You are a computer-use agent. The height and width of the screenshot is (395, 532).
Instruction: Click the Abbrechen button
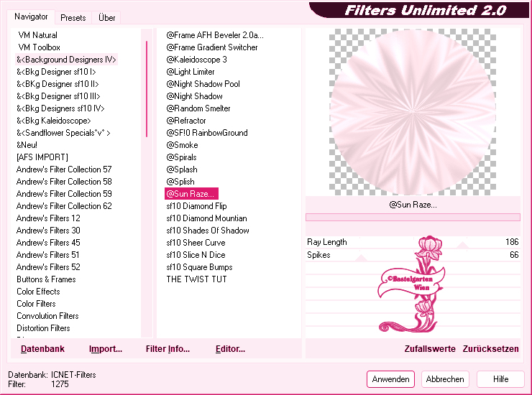[445, 379]
